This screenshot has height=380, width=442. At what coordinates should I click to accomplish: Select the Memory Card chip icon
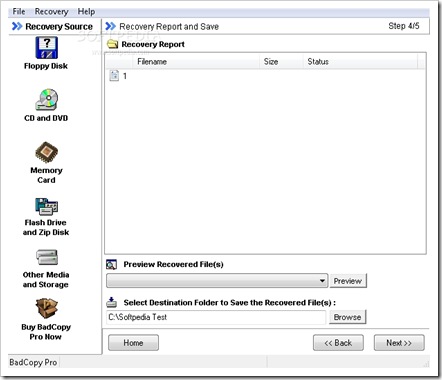47,152
